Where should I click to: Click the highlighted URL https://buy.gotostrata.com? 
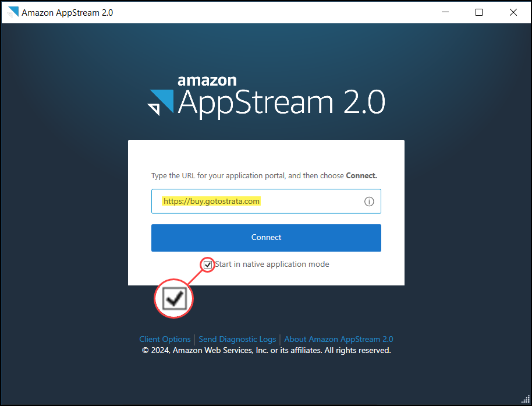[211, 201]
